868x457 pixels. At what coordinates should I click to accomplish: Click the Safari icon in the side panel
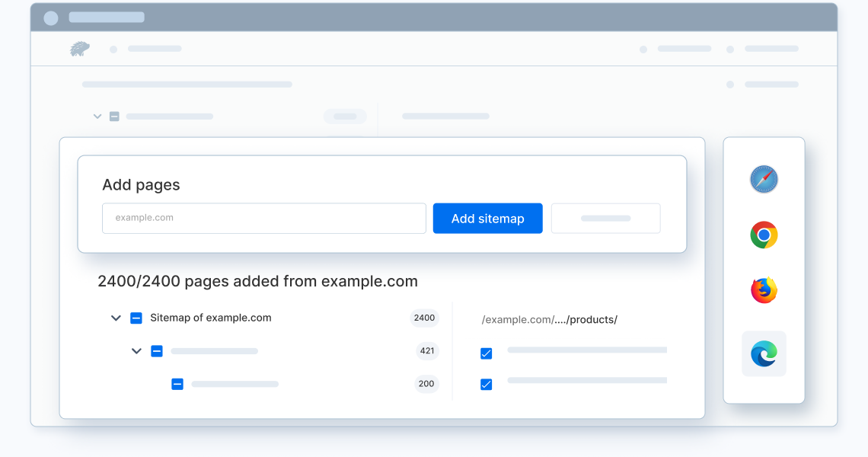[x=764, y=179]
